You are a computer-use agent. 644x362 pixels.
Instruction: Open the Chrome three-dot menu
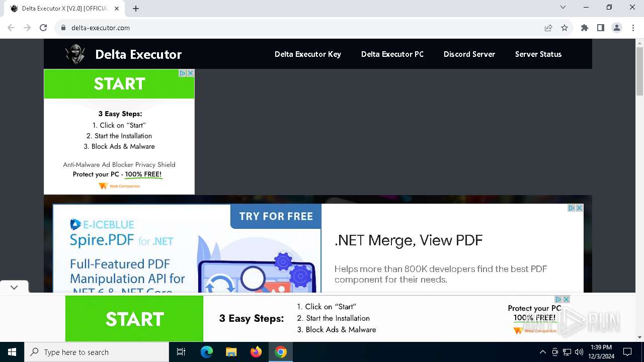633,28
